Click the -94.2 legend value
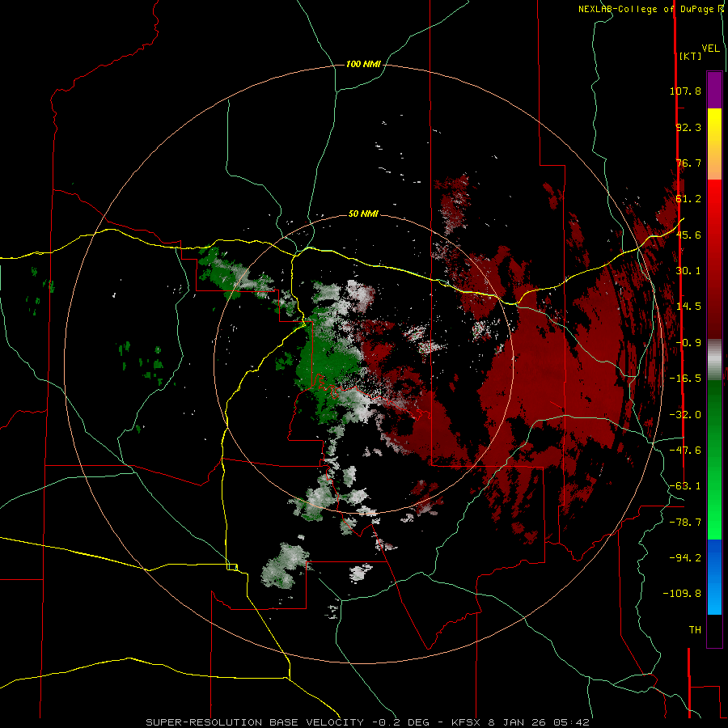Viewport: 728px width, 728px height. (x=685, y=558)
